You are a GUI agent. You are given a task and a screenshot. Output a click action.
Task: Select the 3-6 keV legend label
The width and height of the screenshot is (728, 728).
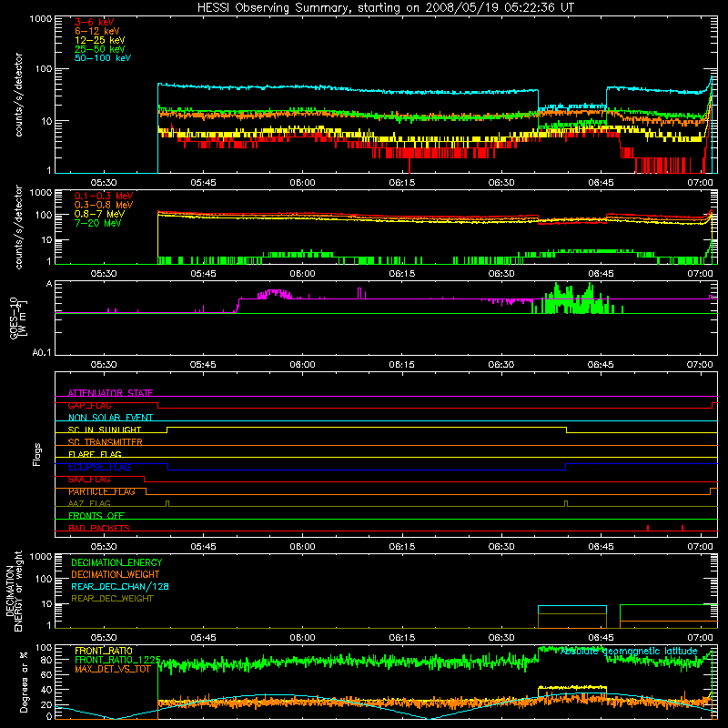pos(94,22)
